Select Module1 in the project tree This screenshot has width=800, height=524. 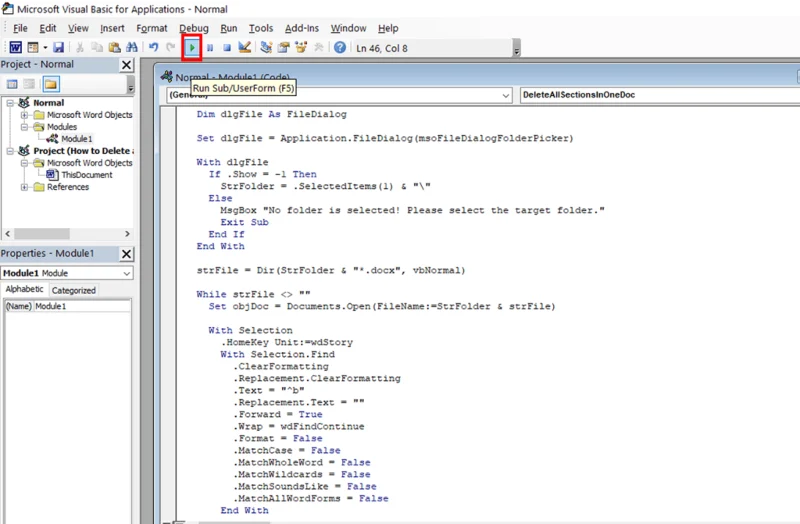[x=77, y=139]
